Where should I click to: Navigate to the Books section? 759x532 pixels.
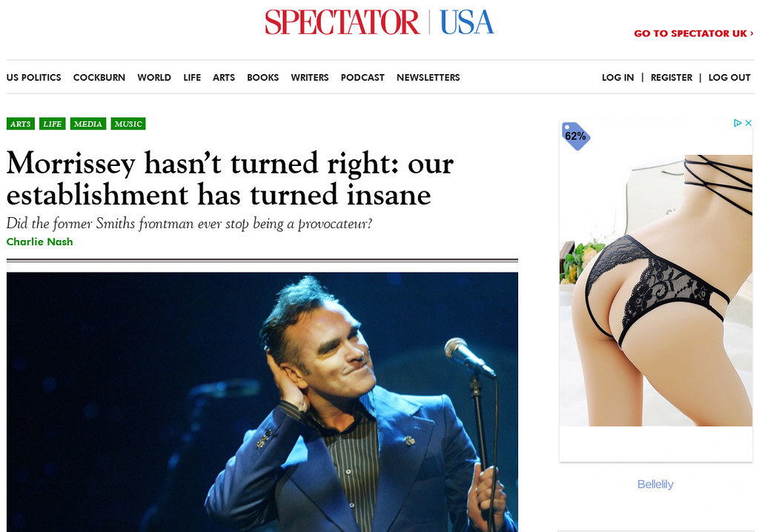(263, 78)
